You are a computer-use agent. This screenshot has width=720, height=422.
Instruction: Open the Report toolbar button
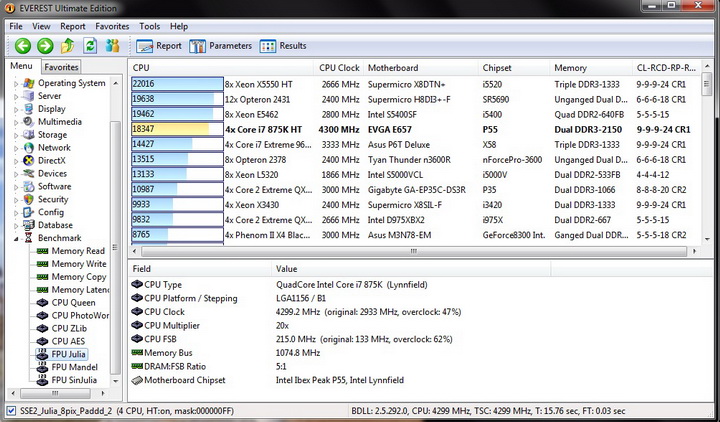pyautogui.click(x=159, y=46)
